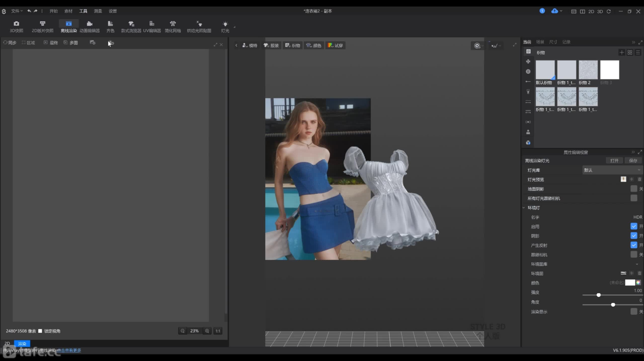This screenshot has height=361, width=644.
Task: Switch to the 场景 panel tab
Action: point(540,42)
